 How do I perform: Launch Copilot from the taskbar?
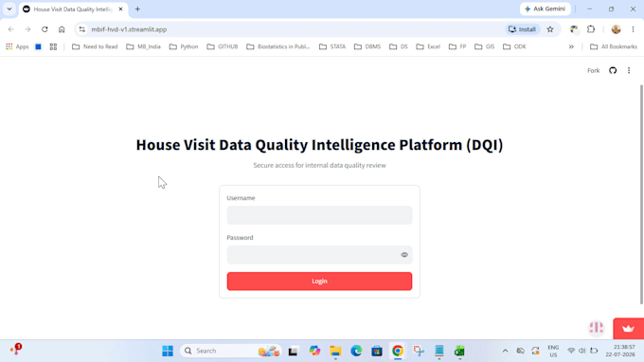coord(314,351)
